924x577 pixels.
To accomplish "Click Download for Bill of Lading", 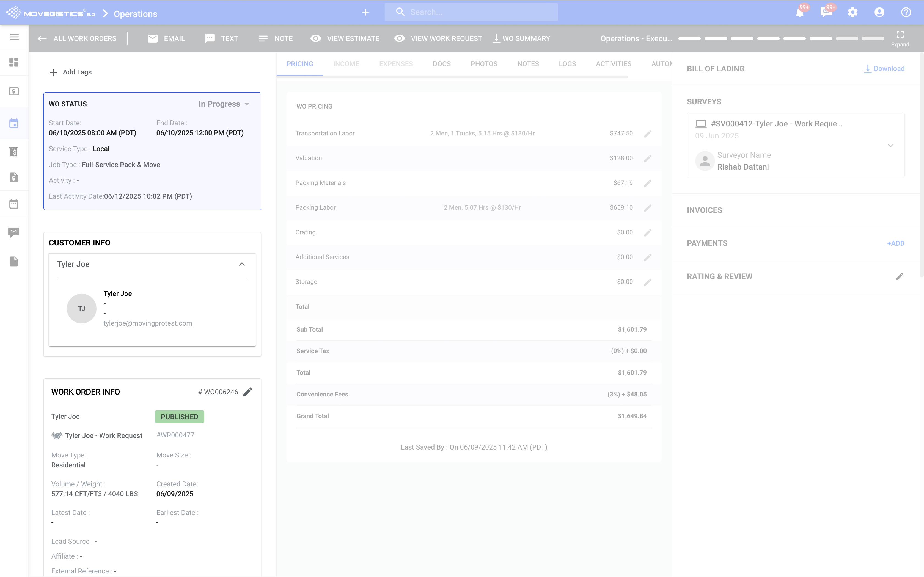I will point(884,69).
